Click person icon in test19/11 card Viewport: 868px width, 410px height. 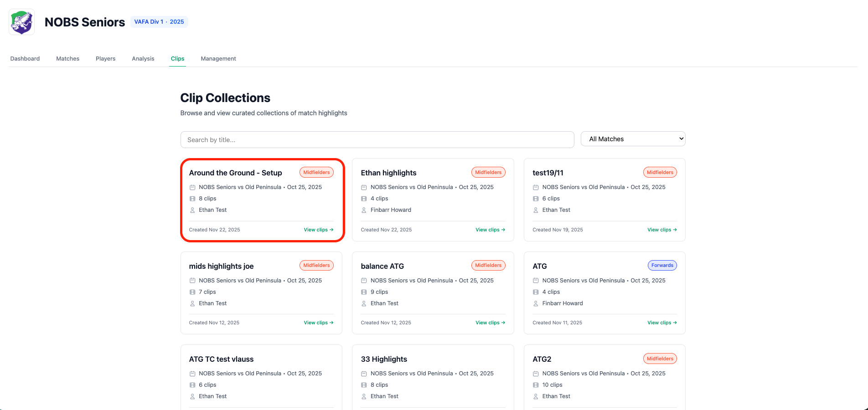click(536, 210)
